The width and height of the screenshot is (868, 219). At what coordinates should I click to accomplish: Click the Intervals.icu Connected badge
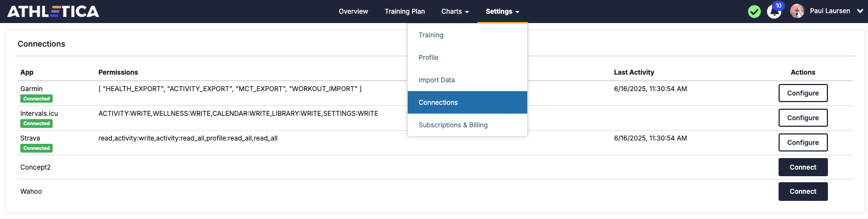(x=37, y=123)
